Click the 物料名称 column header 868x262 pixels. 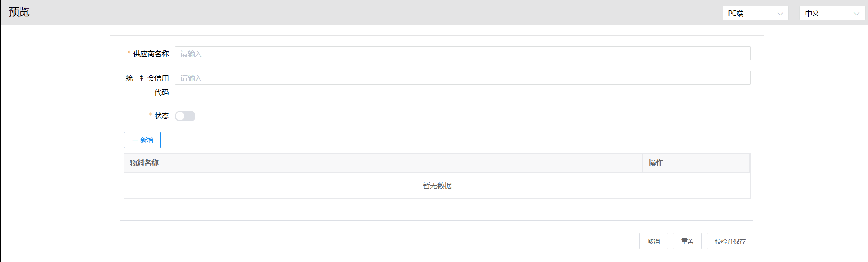(x=144, y=163)
